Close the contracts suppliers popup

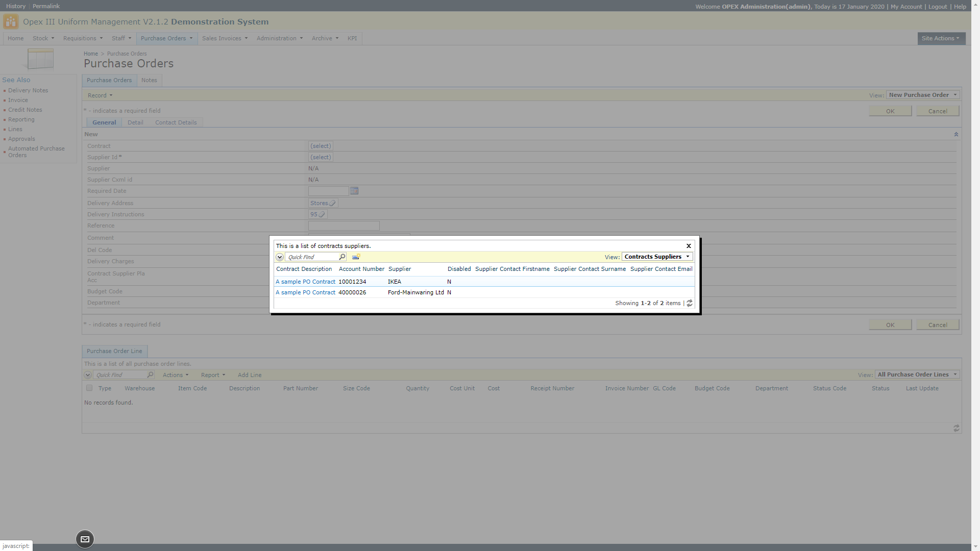689,246
